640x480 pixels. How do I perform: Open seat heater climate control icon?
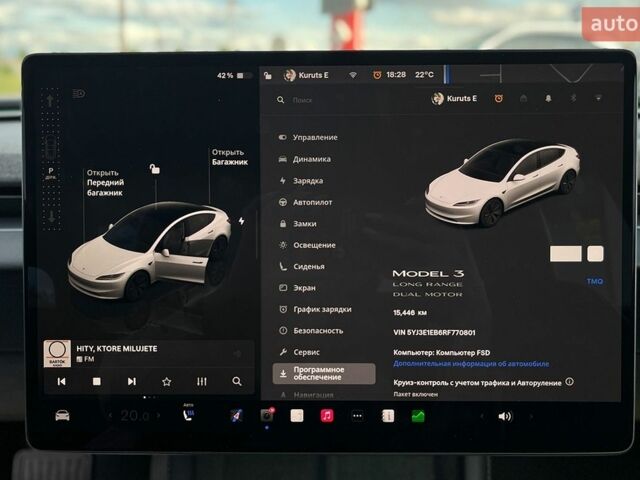[188, 415]
